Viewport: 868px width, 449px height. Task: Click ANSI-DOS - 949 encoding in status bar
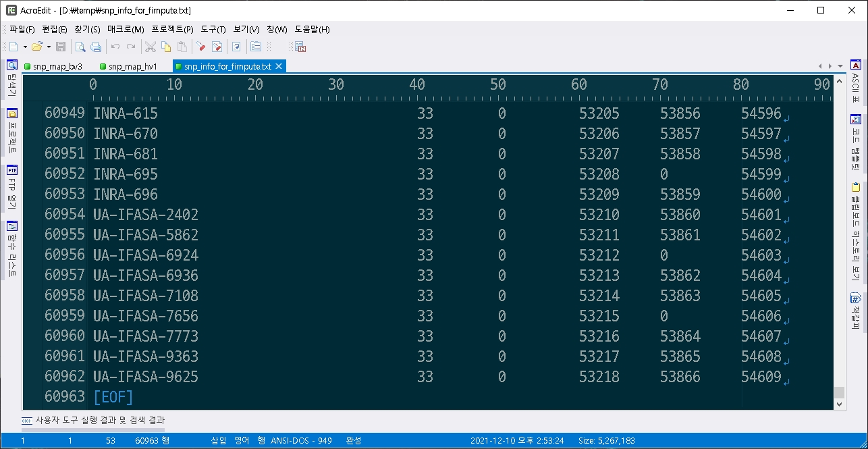tap(301, 440)
